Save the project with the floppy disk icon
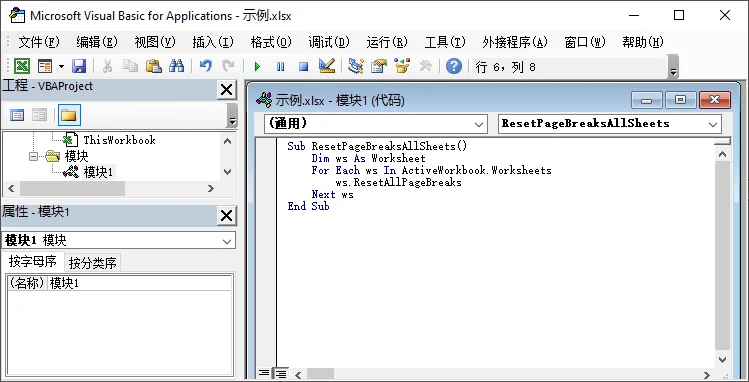The image size is (749, 382). pyautogui.click(x=79, y=66)
